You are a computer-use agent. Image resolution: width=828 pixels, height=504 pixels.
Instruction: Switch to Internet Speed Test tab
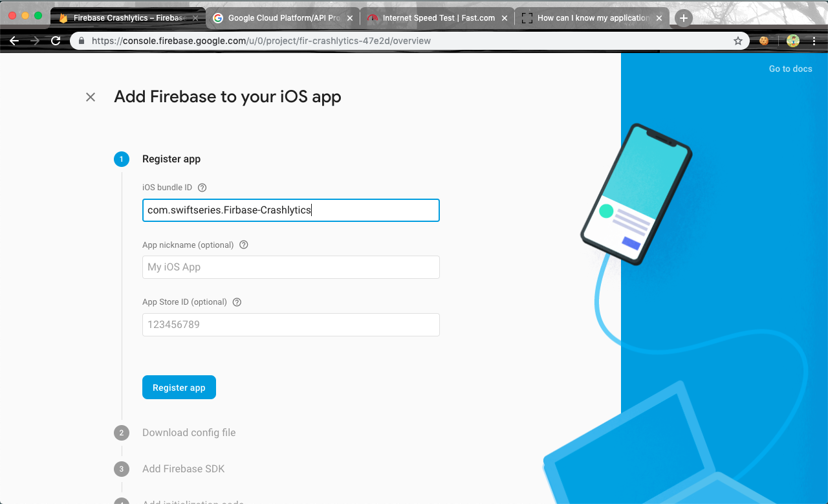[x=438, y=18]
